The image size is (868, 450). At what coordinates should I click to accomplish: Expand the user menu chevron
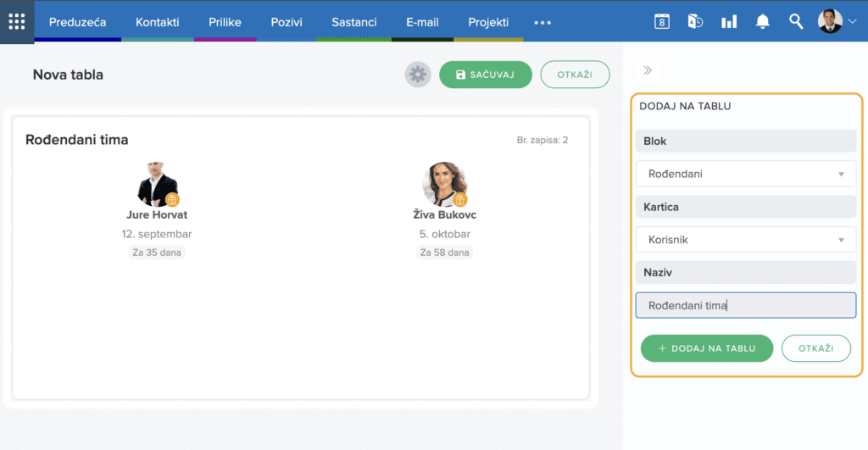click(x=853, y=21)
